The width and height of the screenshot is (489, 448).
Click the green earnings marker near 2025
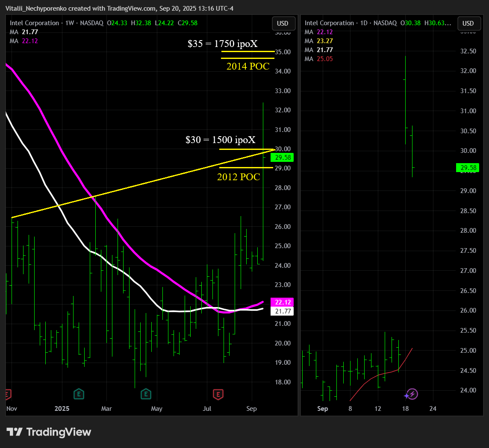tap(79, 395)
